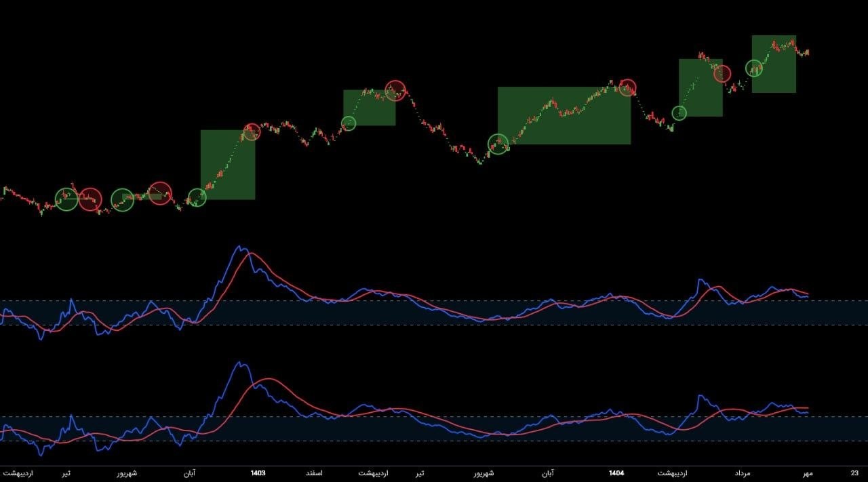Click the 23 date label on time axis
The image size is (868, 482).
click(854, 473)
